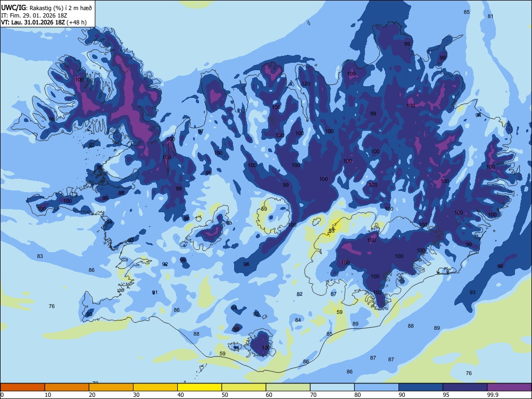Click the title text 'Rakastig (%) í 2 m hæð'
Image resolution: width=532 pixels, height=399 pixels.
[61, 8]
